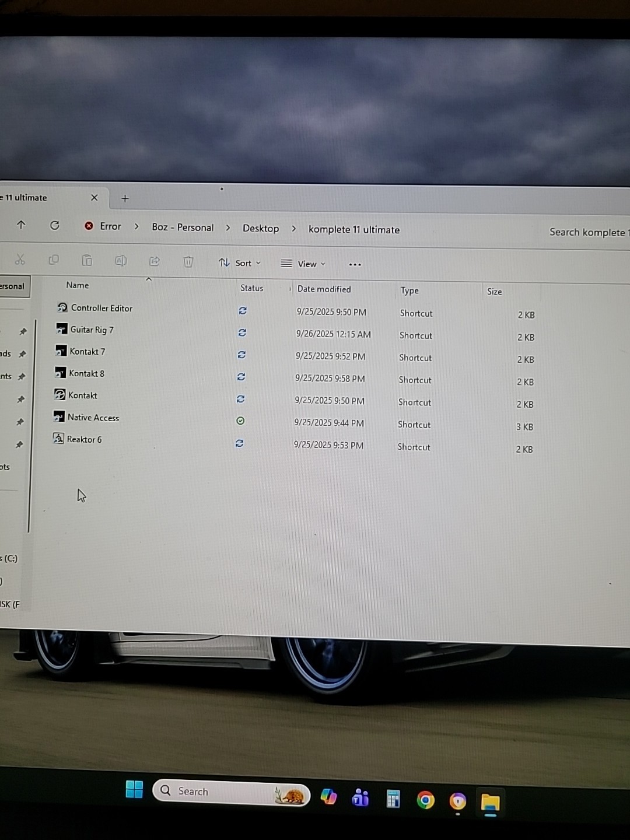Image resolution: width=630 pixels, height=840 pixels.
Task: Click the sync status icon for Guitar Rig 7
Action: coord(242,332)
